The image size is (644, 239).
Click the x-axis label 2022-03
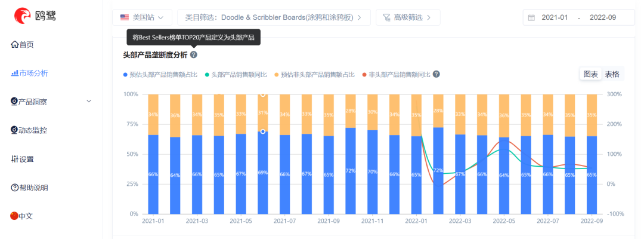pyautogui.click(x=460, y=221)
